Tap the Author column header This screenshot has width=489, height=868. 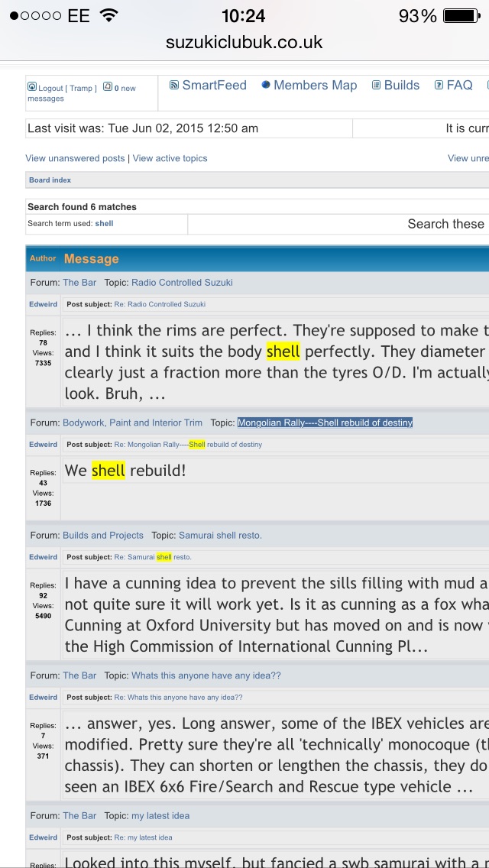click(x=43, y=258)
